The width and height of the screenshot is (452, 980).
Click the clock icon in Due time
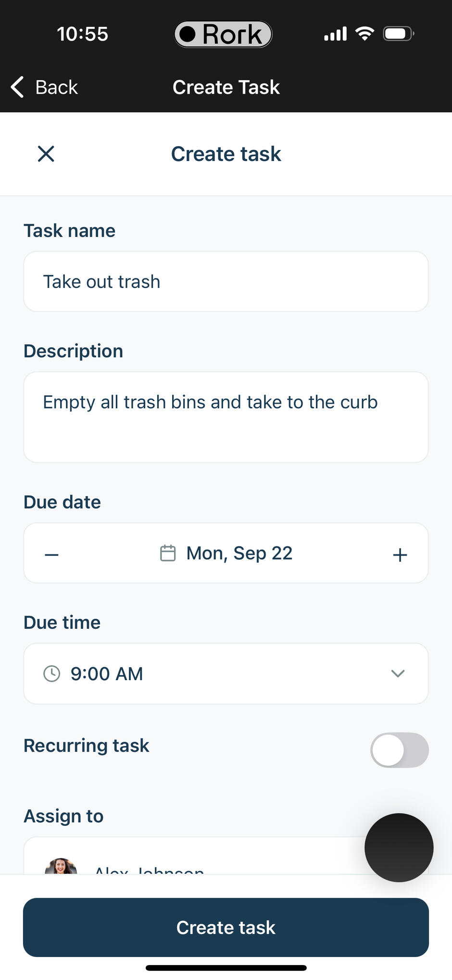point(52,674)
